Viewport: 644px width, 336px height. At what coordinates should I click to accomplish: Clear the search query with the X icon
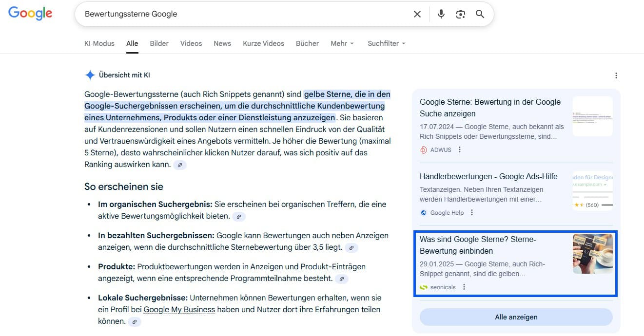417,14
